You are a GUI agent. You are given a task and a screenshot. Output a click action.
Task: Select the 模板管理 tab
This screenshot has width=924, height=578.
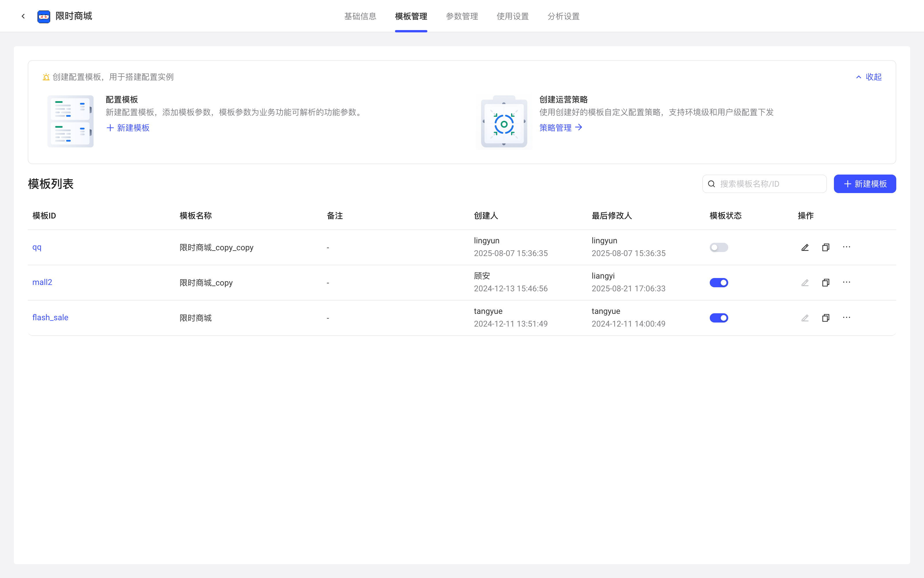411,16
